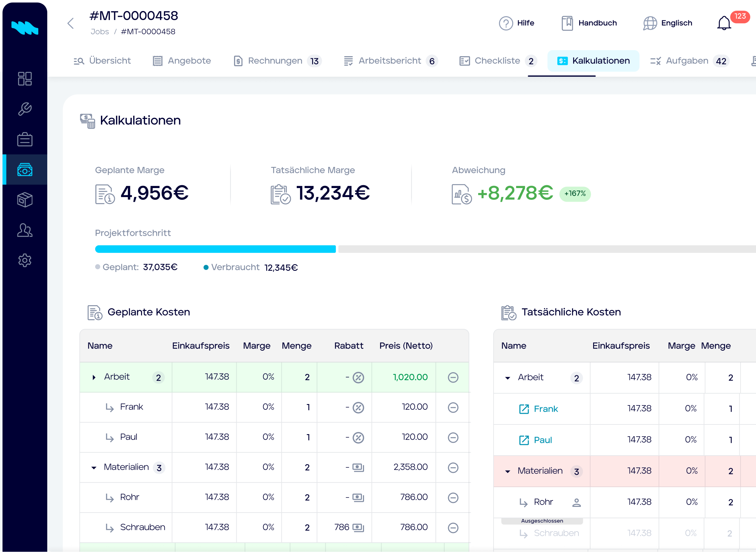Open the Rechnungen tab
Viewport: 756px width, 552px height.
tap(277, 61)
